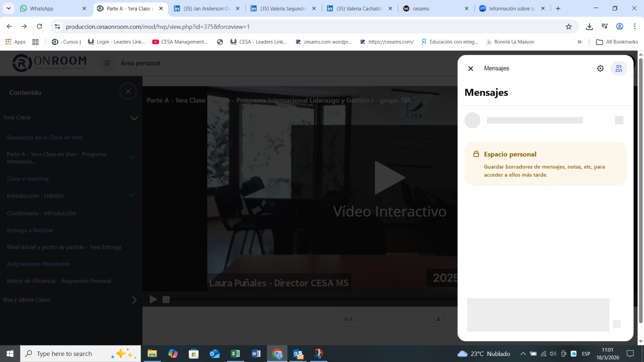This screenshot has width=644, height=362.
Task: Toggle completion check for Parte A - 1era Clase
Action: click(132, 157)
